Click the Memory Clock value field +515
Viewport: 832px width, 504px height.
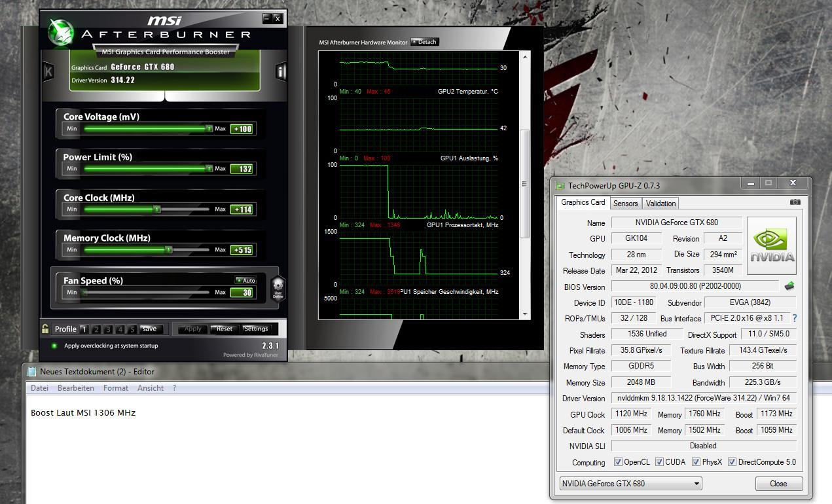coord(242,250)
